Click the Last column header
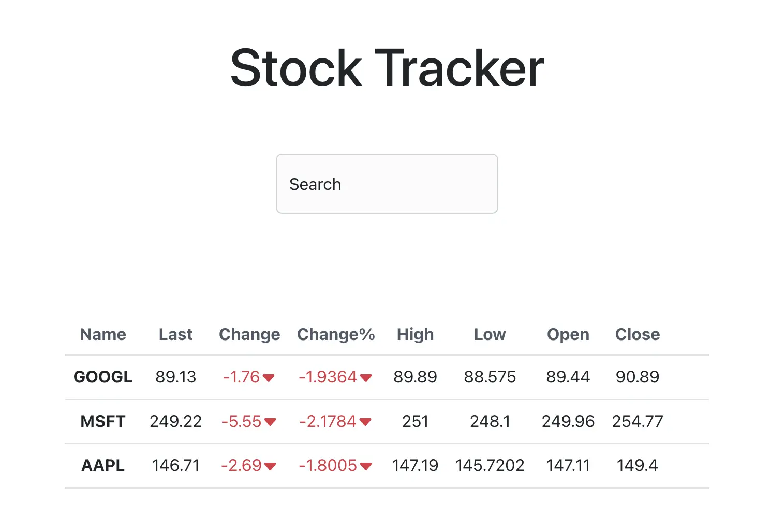This screenshot has width=770, height=532. pyautogui.click(x=175, y=334)
